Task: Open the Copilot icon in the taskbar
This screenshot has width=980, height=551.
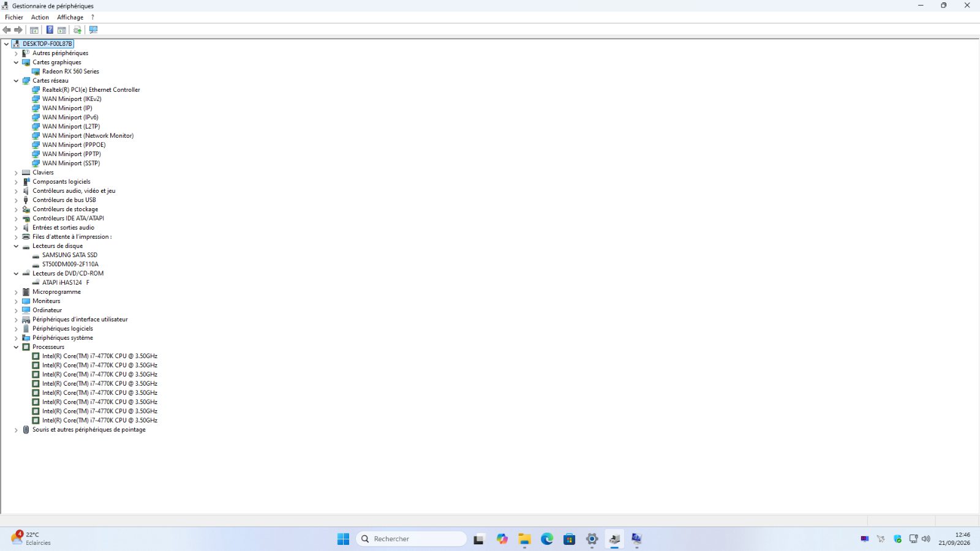Action: tap(502, 539)
